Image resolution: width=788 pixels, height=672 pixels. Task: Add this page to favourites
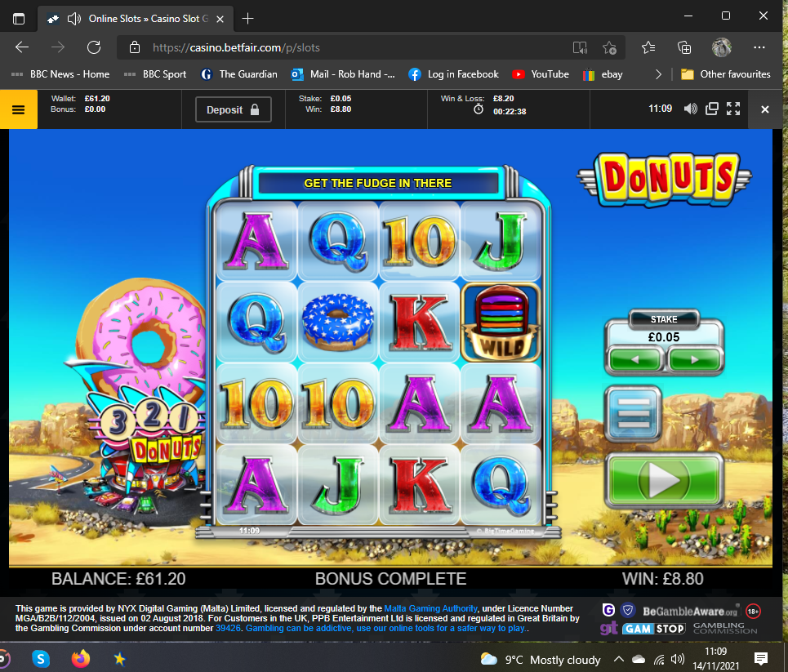610,47
